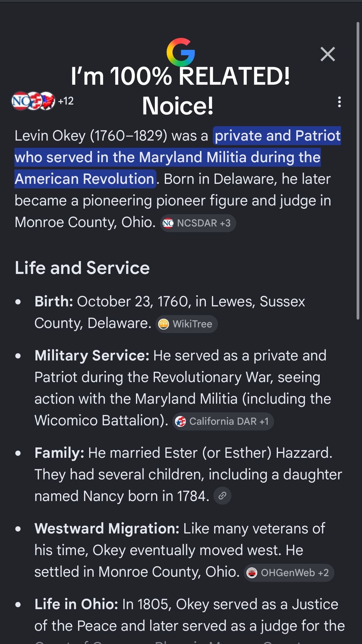Click the link icon after Nancy sentence
The image size is (362, 644).
point(222,496)
